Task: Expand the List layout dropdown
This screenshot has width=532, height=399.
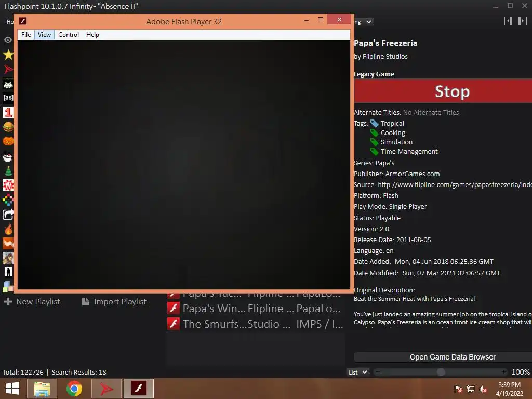Action: click(357, 372)
